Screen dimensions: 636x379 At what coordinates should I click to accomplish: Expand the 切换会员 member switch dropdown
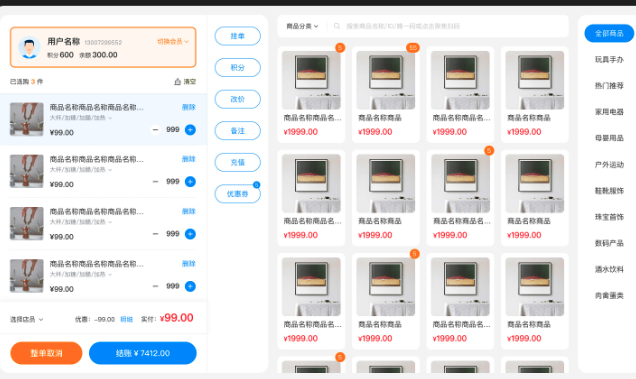173,42
